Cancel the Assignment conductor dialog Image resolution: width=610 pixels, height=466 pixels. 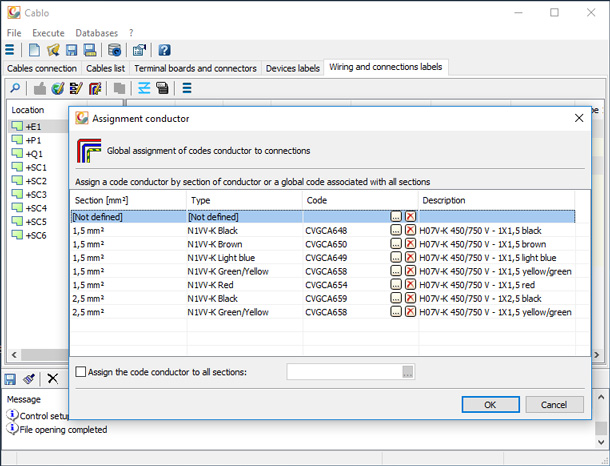click(554, 405)
